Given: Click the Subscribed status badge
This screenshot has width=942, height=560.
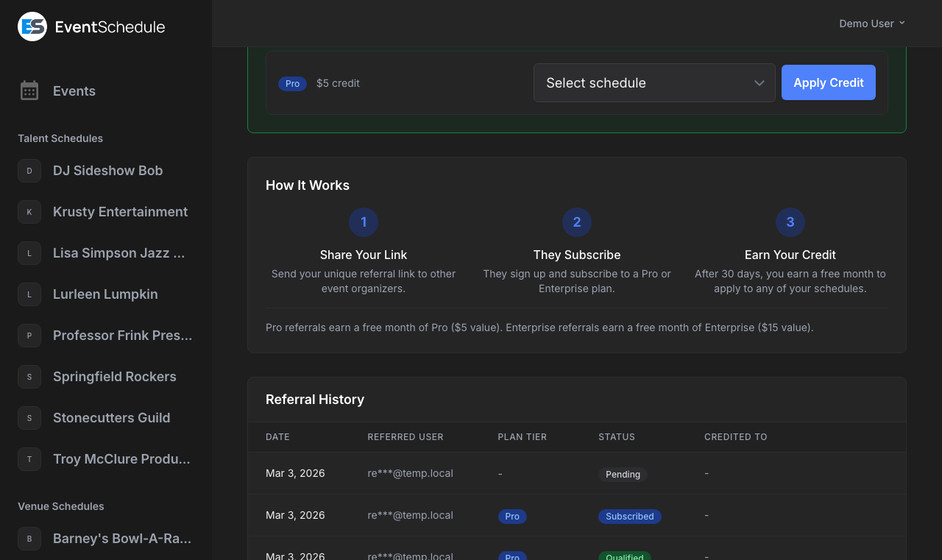Looking at the screenshot, I should pos(630,516).
